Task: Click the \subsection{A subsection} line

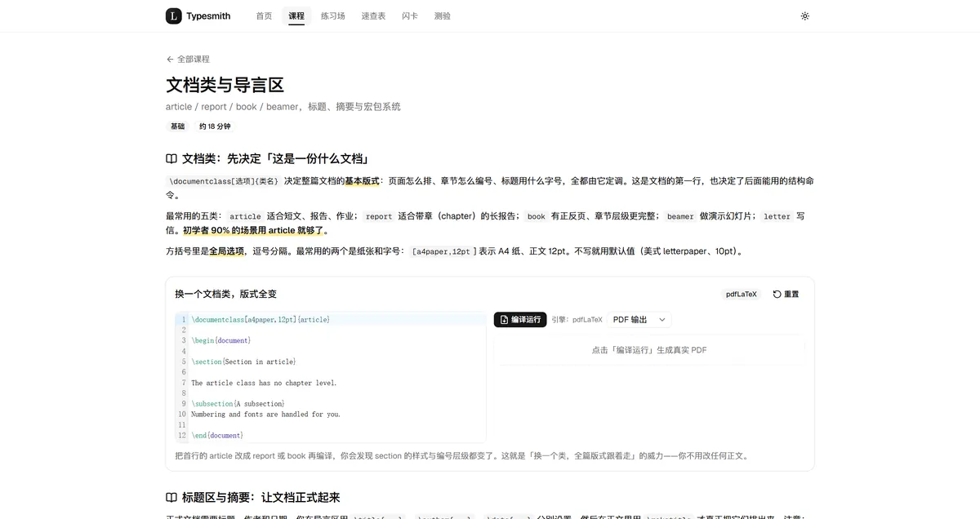Action: [x=238, y=404]
